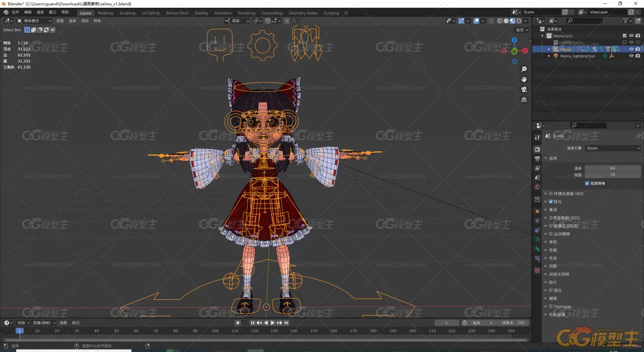This screenshot has width=644, height=352.
Task: Toggle proportional editing icon
Action: click(x=287, y=21)
